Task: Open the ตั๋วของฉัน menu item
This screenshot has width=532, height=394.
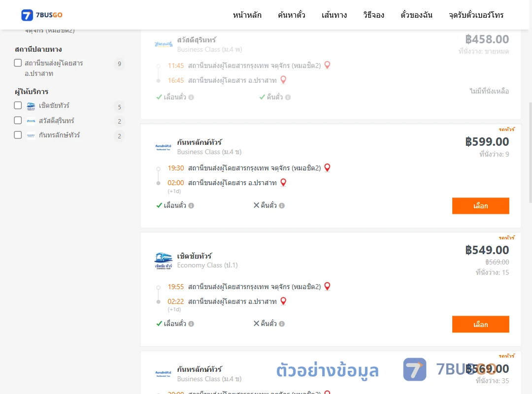Action: tap(416, 15)
